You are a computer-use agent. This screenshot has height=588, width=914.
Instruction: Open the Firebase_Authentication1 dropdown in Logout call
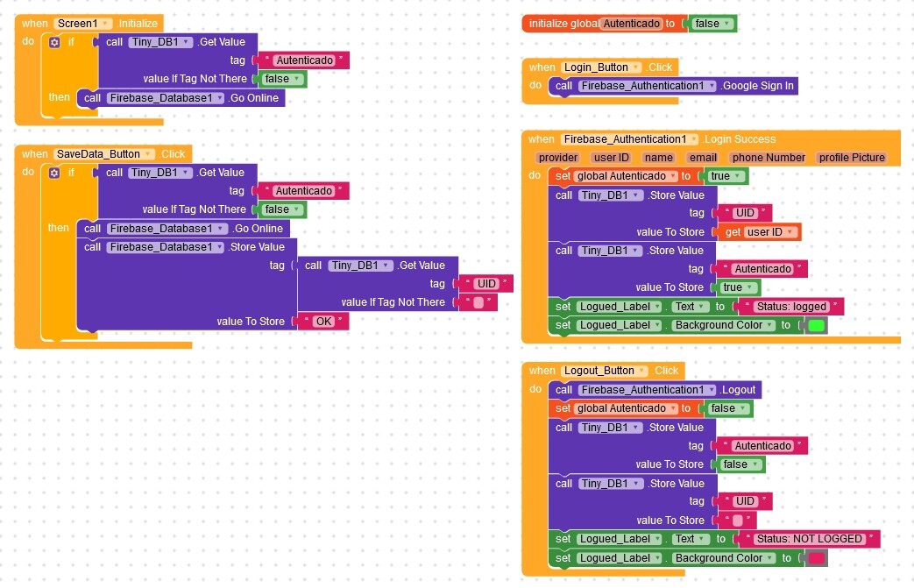click(648, 390)
